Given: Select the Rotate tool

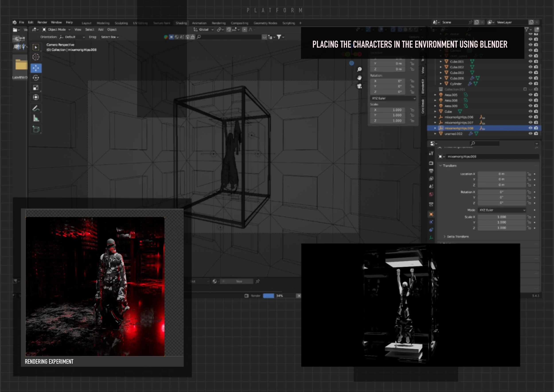Looking at the screenshot, I should click(x=36, y=78).
